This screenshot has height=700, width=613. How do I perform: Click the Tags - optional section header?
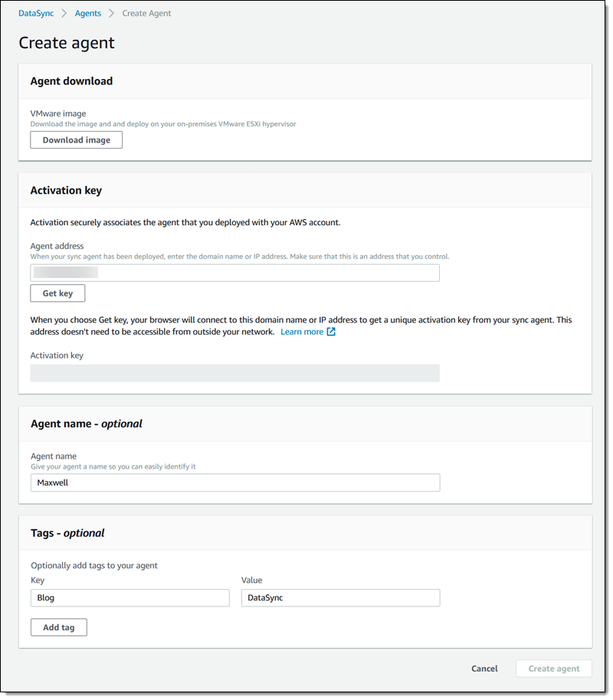(x=67, y=533)
